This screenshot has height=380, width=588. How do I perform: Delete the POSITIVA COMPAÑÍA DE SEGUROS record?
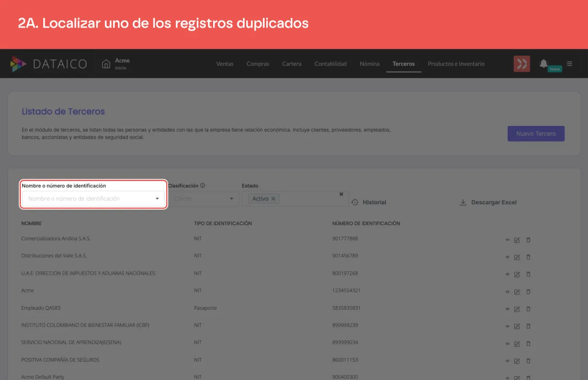(528, 361)
